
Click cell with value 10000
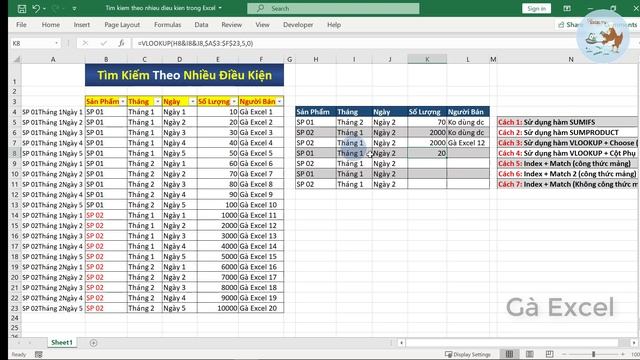pos(218,309)
